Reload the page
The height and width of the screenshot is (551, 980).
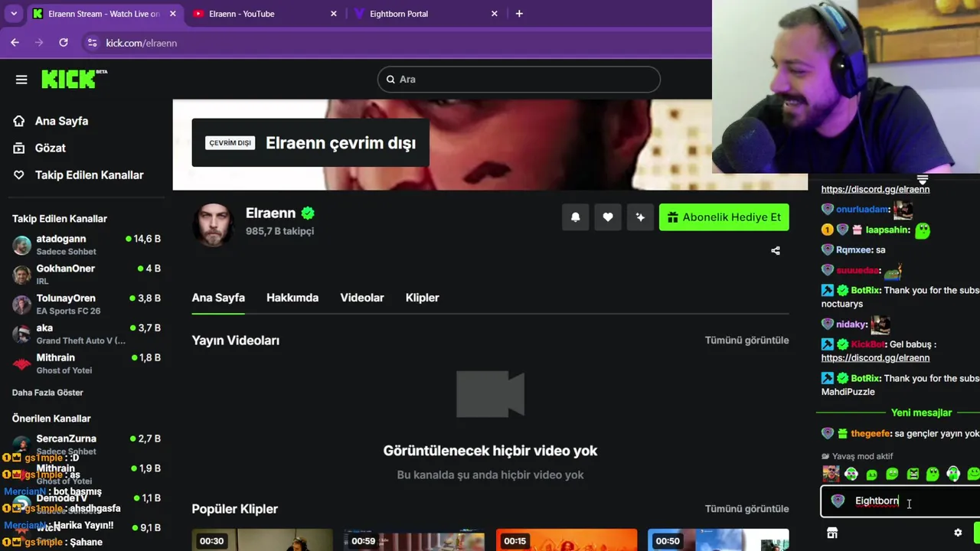(x=64, y=43)
